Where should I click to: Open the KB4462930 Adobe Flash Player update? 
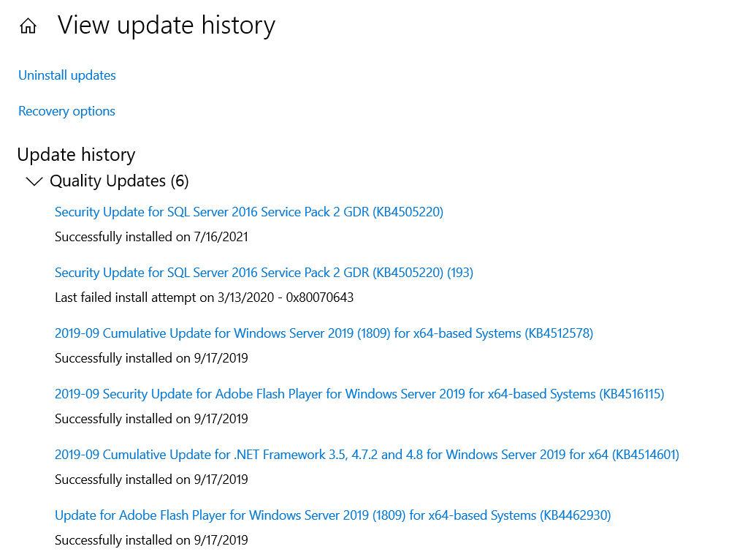332,515
